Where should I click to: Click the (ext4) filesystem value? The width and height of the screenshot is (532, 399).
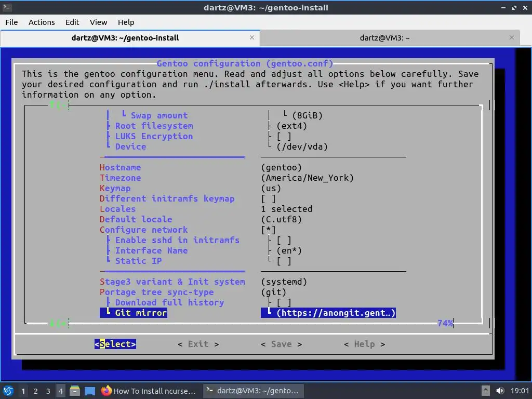[x=291, y=126]
